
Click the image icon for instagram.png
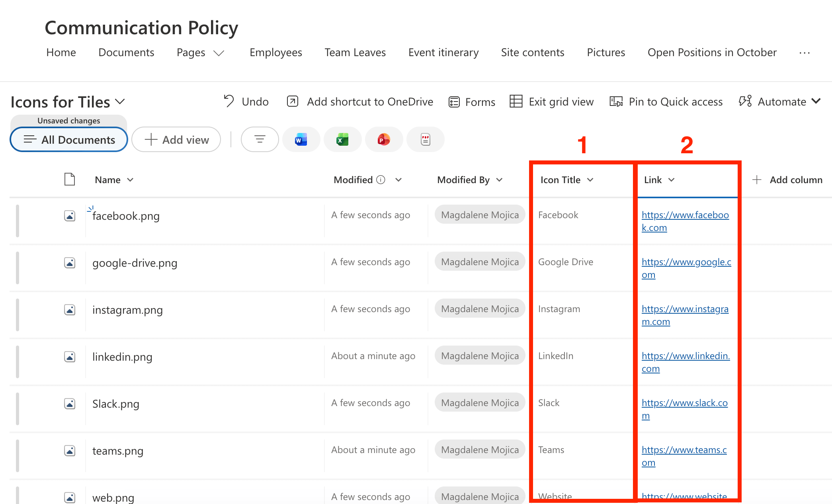click(x=70, y=310)
